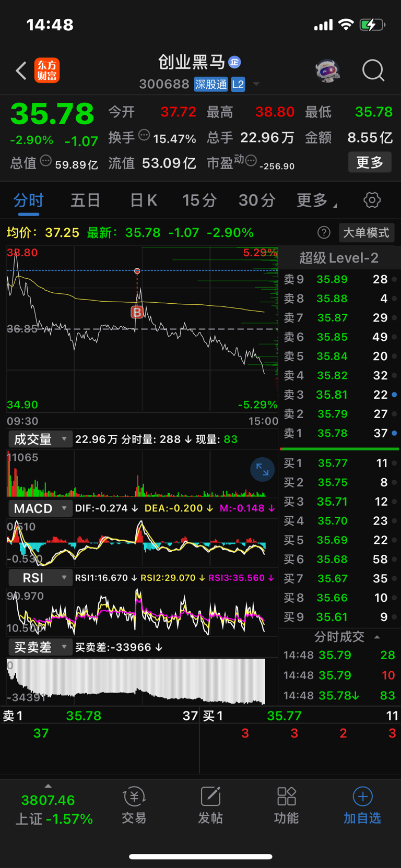Toggle 大单模式 button
Image resolution: width=401 pixels, height=868 pixels.
pos(366,233)
